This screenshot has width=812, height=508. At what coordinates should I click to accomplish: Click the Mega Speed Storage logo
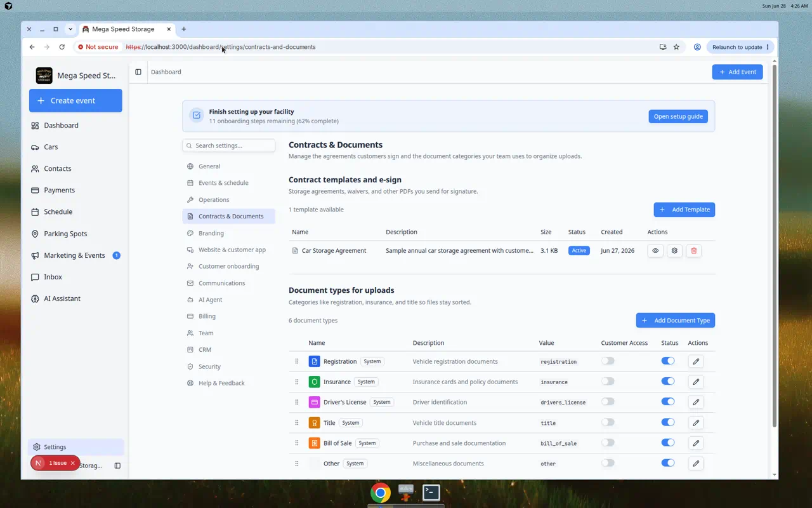[44, 76]
